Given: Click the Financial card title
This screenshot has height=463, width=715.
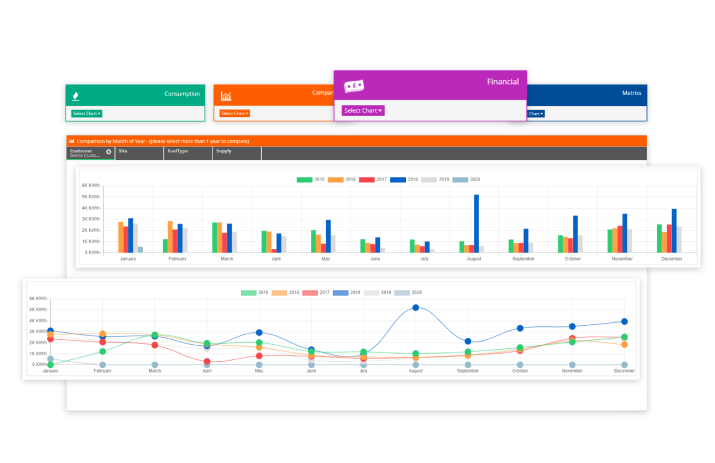Looking at the screenshot, I should (503, 82).
